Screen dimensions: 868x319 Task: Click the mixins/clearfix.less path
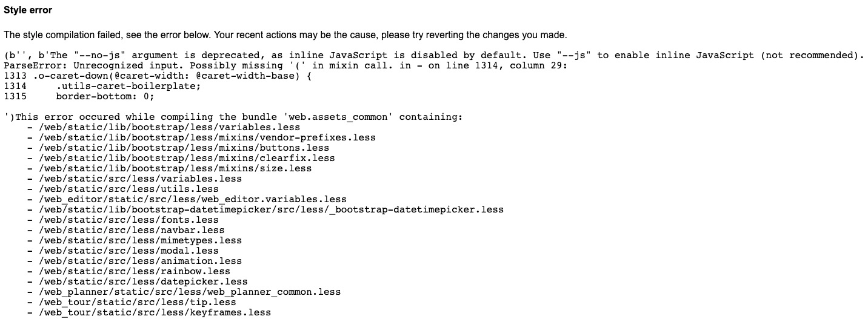pos(187,158)
